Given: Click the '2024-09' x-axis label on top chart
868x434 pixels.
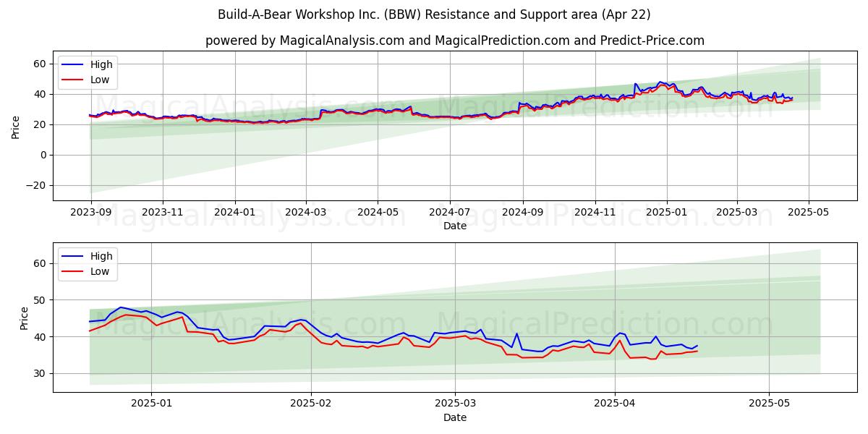Looking at the screenshot, I should point(522,213).
